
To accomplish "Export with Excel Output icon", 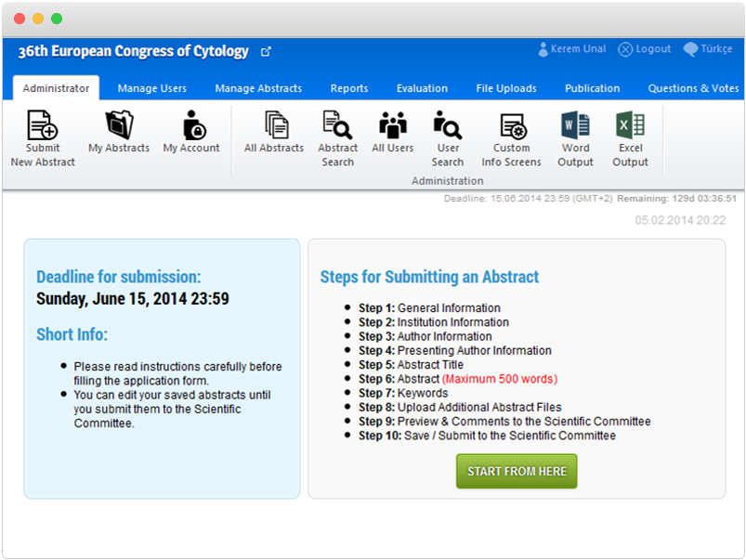I will click(630, 124).
